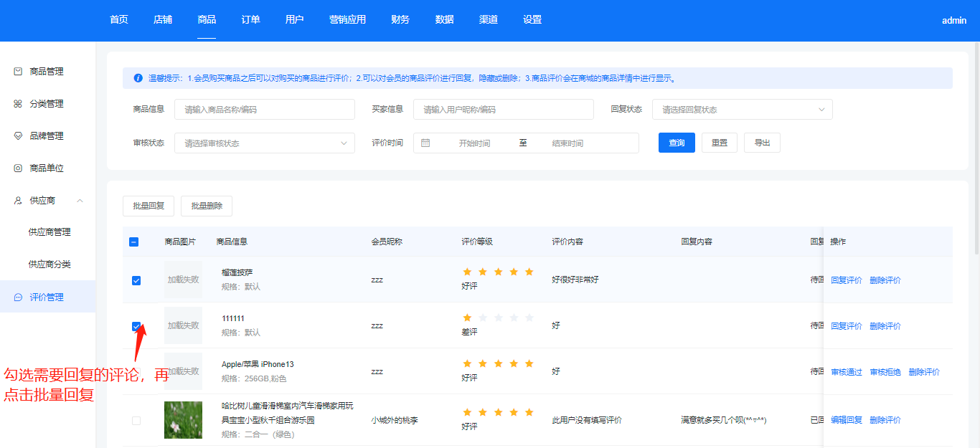This screenshot has width=980, height=448.
Task: Click the calendar icon in 评价时间 field
Action: click(425, 143)
